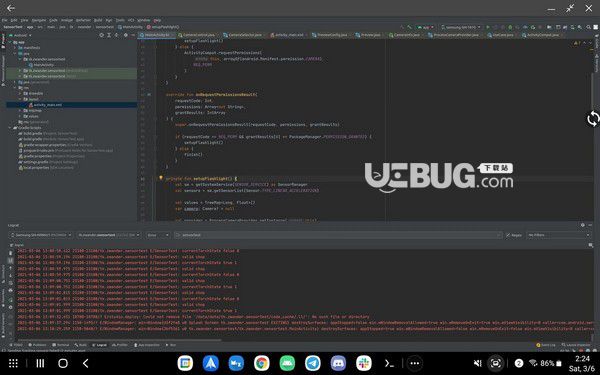This screenshot has width=600, height=375.
Task: Tap the DeX home circle button
Action: 63,364
